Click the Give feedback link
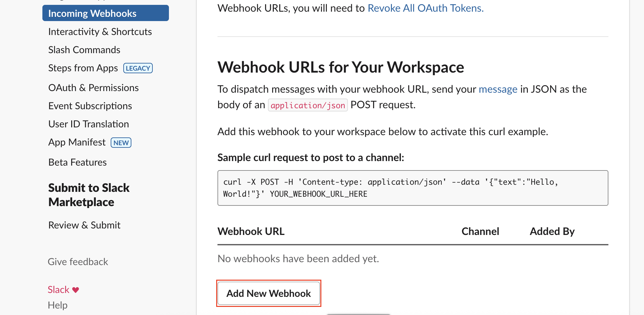Image resolution: width=644 pixels, height=315 pixels. coord(78,262)
